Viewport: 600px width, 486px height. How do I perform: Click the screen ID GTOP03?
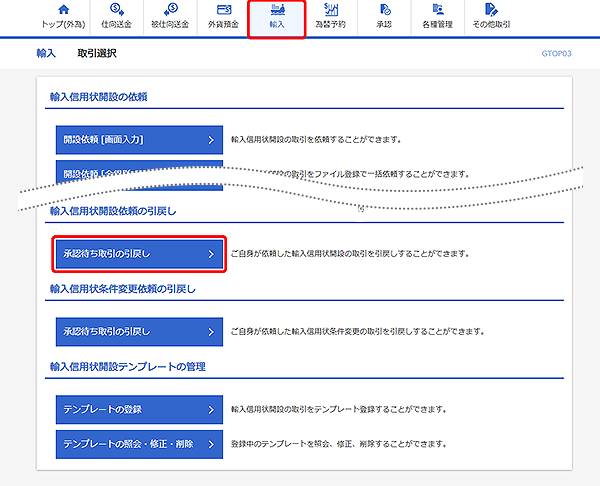tap(556, 54)
